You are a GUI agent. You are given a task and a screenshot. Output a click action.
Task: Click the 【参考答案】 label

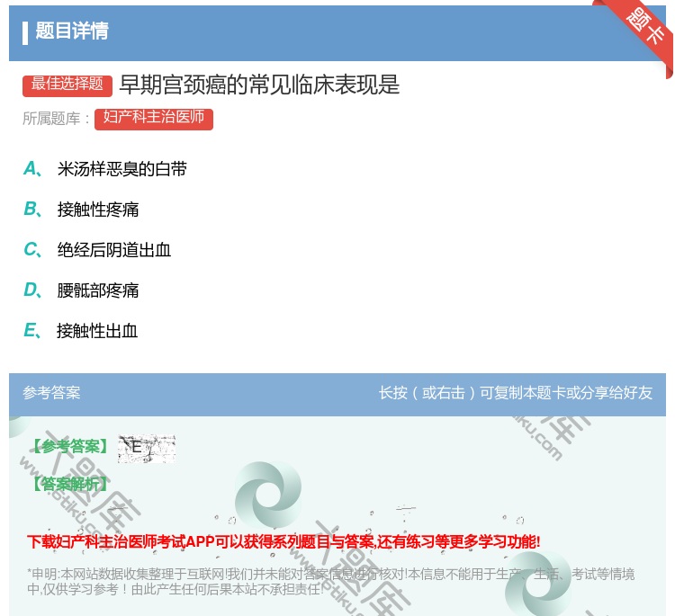pyautogui.click(x=70, y=447)
